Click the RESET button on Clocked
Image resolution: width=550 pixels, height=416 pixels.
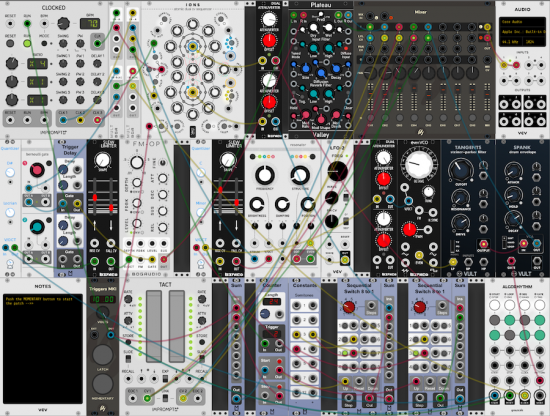pyautogui.click(x=10, y=43)
